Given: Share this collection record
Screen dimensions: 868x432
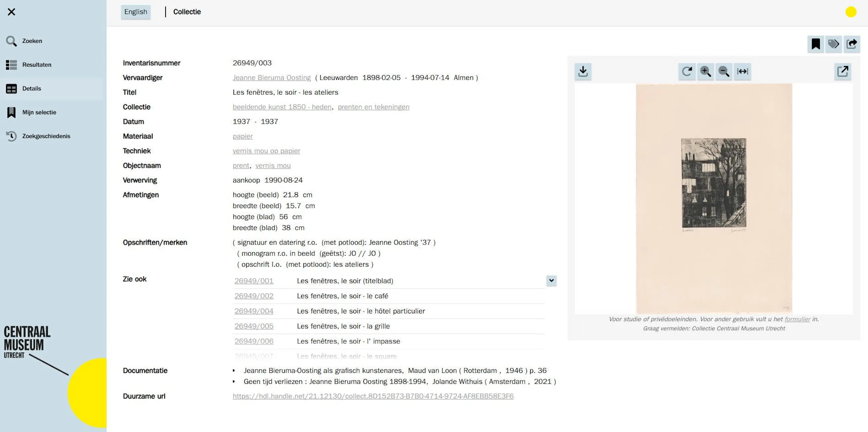Looking at the screenshot, I should (x=852, y=44).
